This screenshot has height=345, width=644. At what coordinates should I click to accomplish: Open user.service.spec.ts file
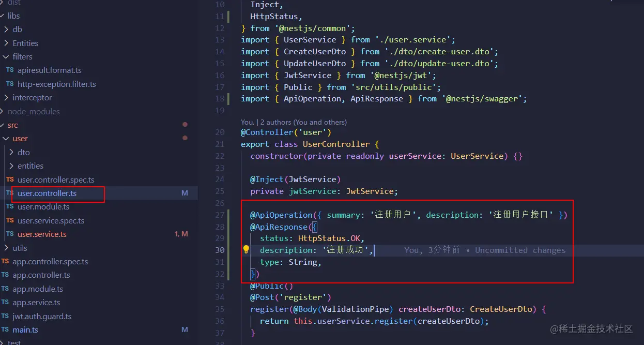pos(51,221)
